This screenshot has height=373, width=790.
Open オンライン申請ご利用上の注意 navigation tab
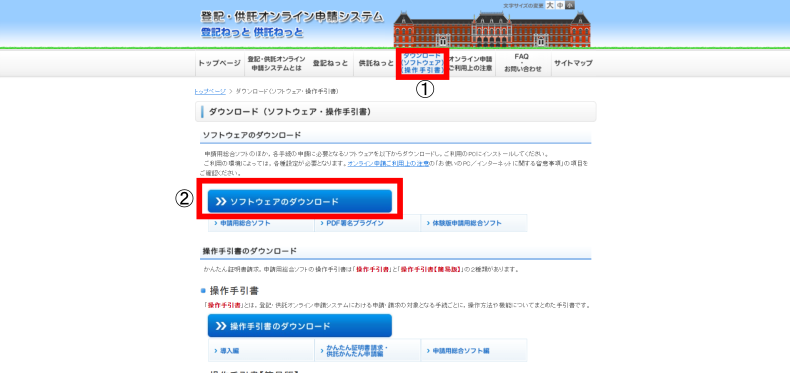click(470, 64)
